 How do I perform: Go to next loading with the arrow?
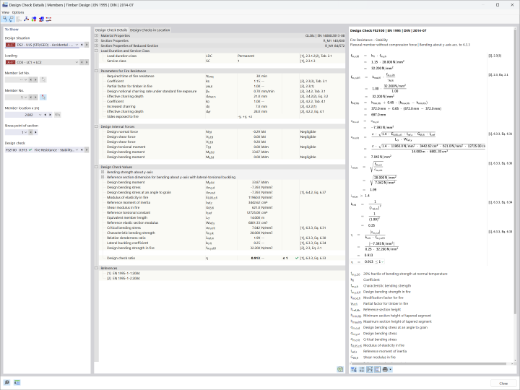pos(87,62)
